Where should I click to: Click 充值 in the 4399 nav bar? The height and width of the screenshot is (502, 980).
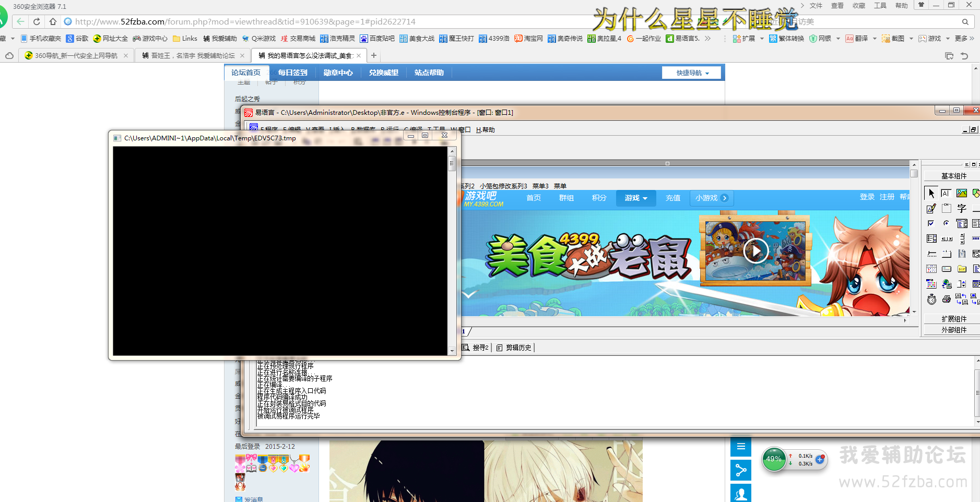coord(672,198)
